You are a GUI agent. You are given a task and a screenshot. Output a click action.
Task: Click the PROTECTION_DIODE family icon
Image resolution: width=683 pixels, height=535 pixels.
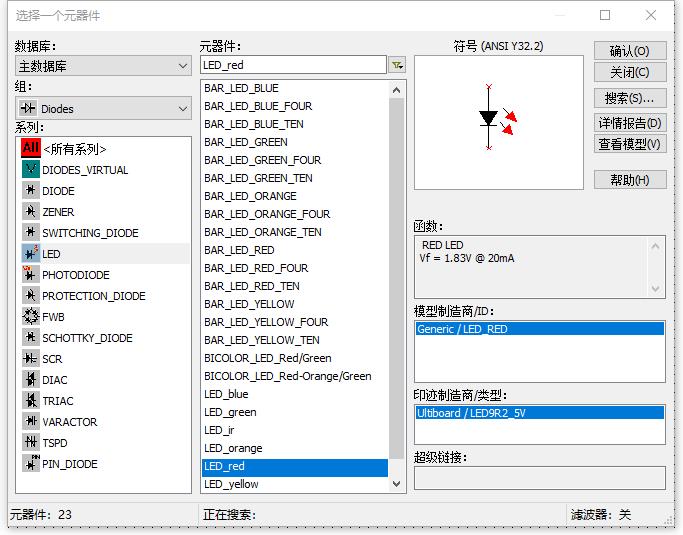tap(30, 295)
